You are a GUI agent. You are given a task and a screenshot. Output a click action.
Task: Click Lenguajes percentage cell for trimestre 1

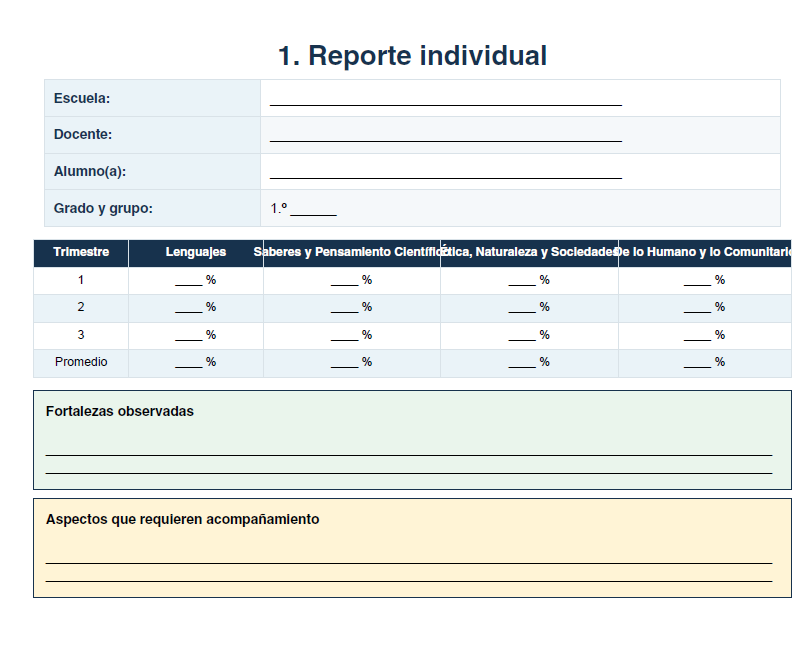tap(196, 280)
